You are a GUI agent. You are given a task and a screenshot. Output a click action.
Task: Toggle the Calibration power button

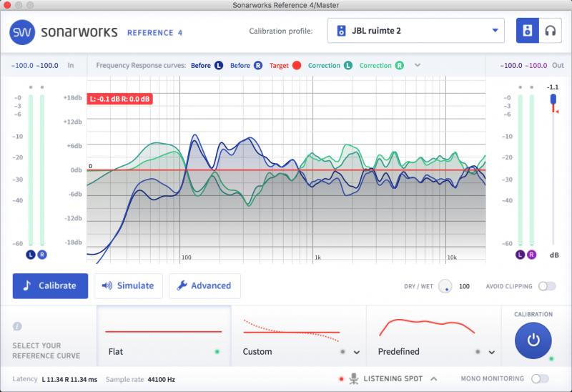tap(533, 340)
